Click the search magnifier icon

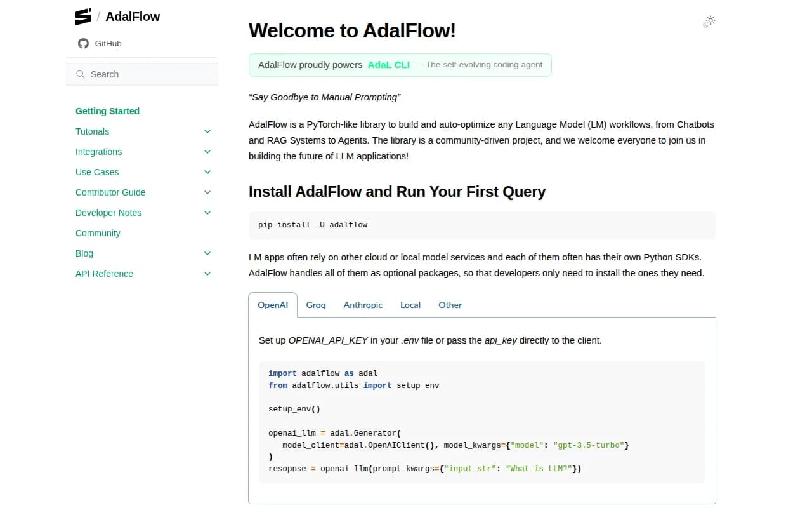tap(81, 74)
